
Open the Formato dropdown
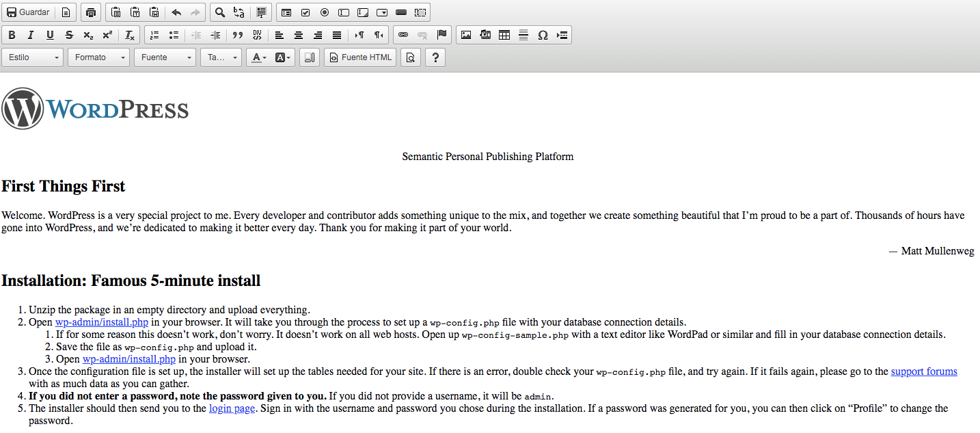click(x=98, y=57)
